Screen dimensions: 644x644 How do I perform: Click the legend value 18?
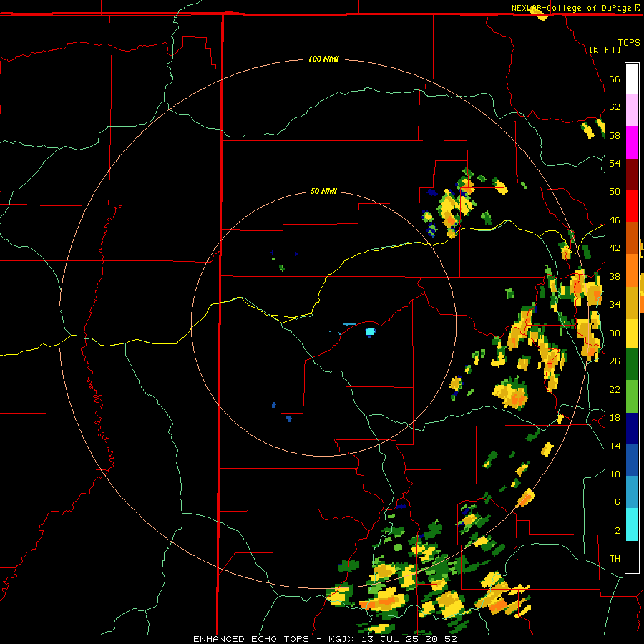pyautogui.click(x=615, y=418)
